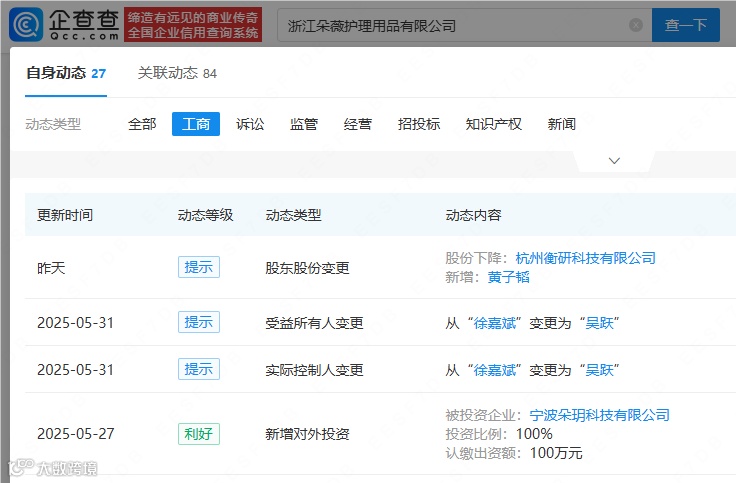Viewport: 736px width, 483px height.
Task: Open the 黄子韬 link
Action: (x=508, y=277)
